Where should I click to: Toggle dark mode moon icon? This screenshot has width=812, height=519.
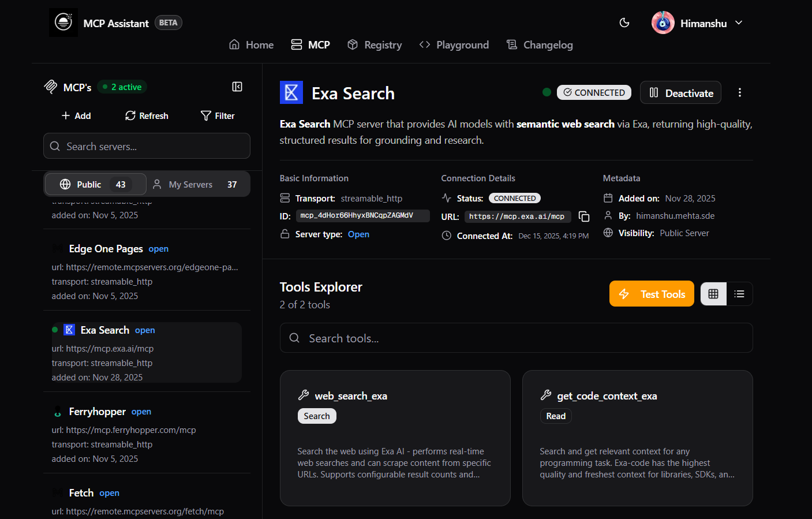tap(624, 23)
